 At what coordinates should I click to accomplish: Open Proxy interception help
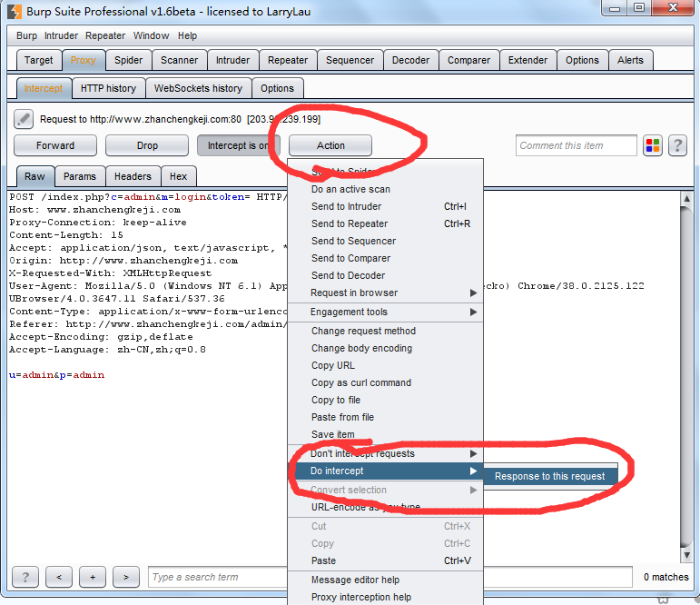point(386,597)
